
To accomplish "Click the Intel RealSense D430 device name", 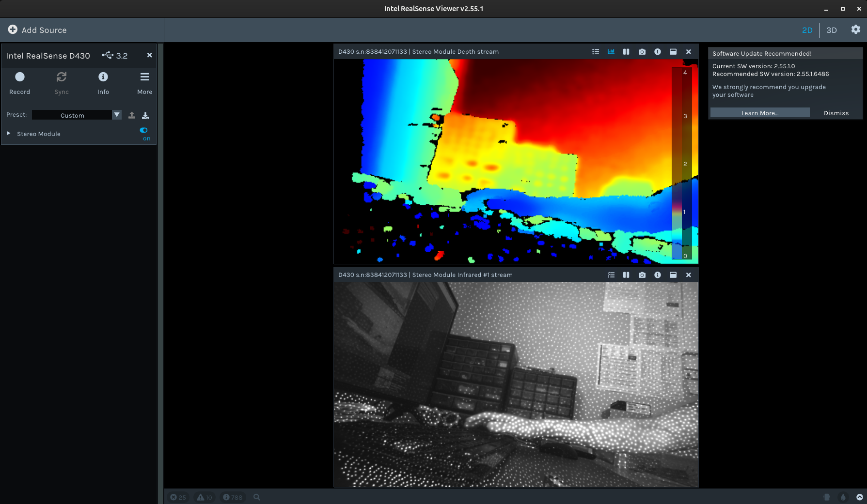I will click(x=48, y=56).
